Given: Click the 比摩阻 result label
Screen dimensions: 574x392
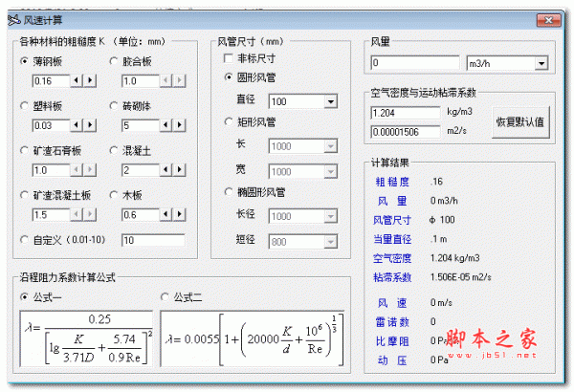Looking at the screenshot, I should pos(392,341).
